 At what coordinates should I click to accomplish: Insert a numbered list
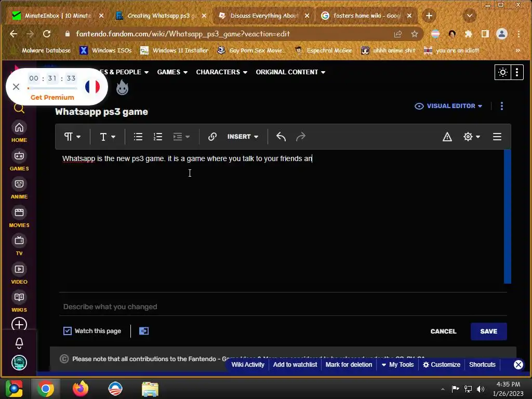point(158,137)
